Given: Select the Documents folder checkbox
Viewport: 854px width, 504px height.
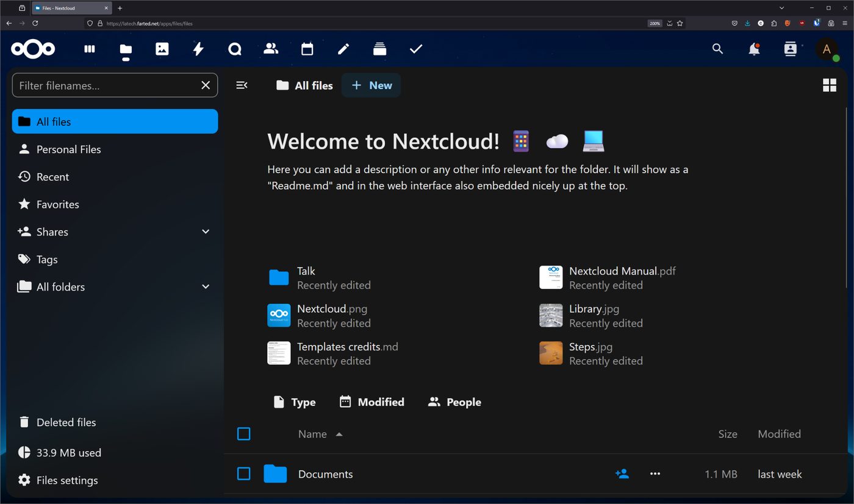Looking at the screenshot, I should point(243,474).
